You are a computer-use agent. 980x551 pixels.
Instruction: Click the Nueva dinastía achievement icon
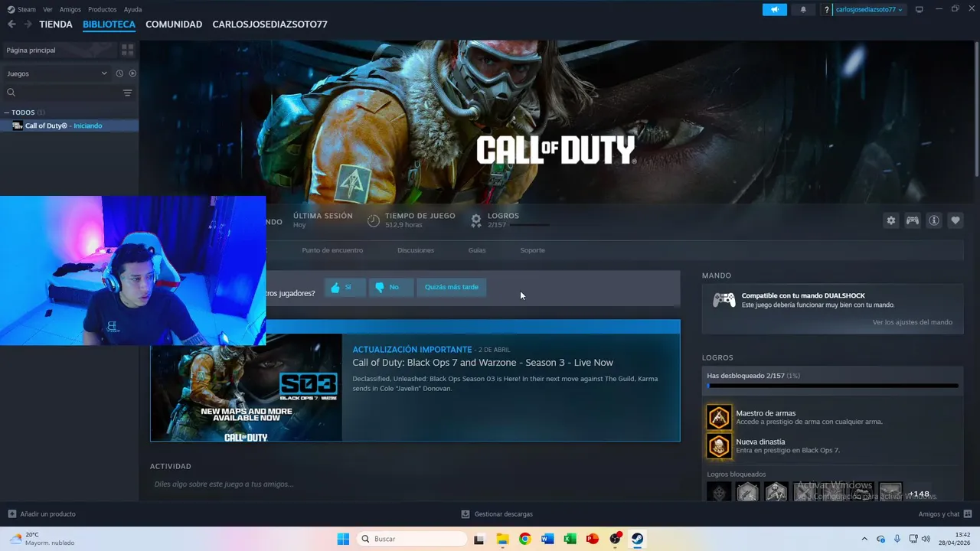pyautogui.click(x=719, y=445)
